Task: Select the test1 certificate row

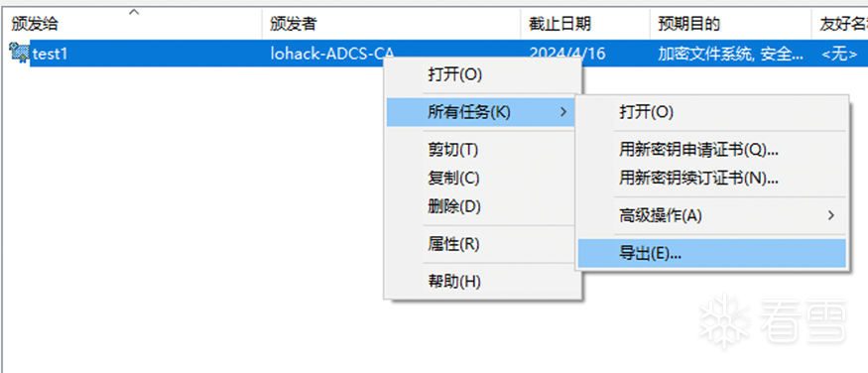Action: point(435,54)
